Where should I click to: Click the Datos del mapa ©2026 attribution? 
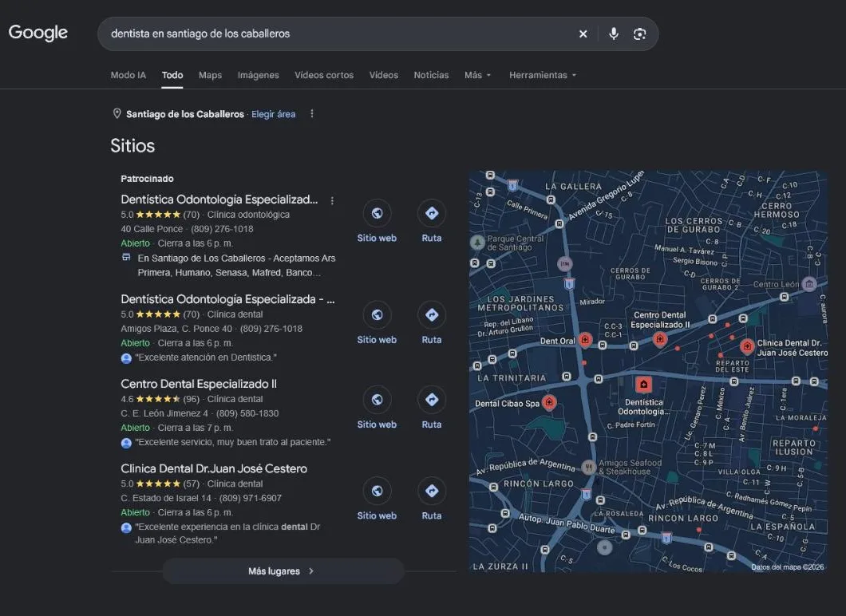pyautogui.click(x=787, y=567)
